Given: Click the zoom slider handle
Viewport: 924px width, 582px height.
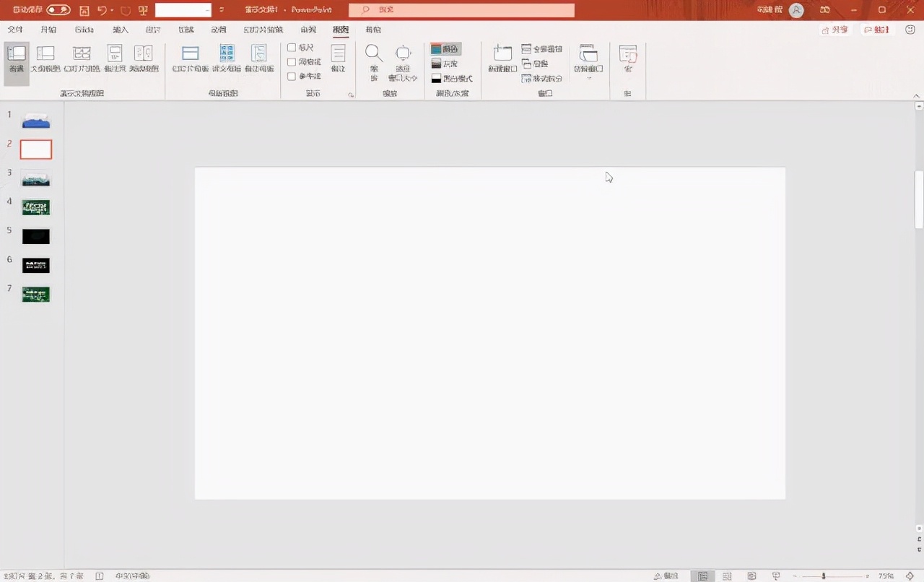Looking at the screenshot, I should pos(824,576).
